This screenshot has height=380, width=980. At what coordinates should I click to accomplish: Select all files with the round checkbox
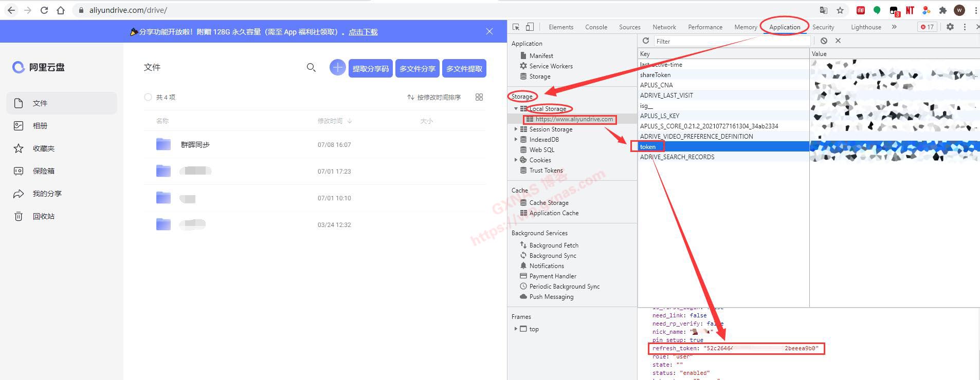point(148,97)
